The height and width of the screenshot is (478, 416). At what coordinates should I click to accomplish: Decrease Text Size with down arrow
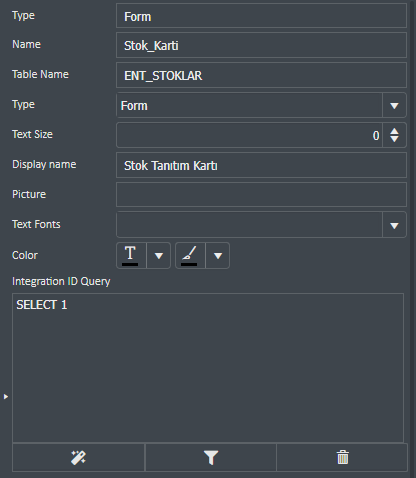tap(394, 139)
